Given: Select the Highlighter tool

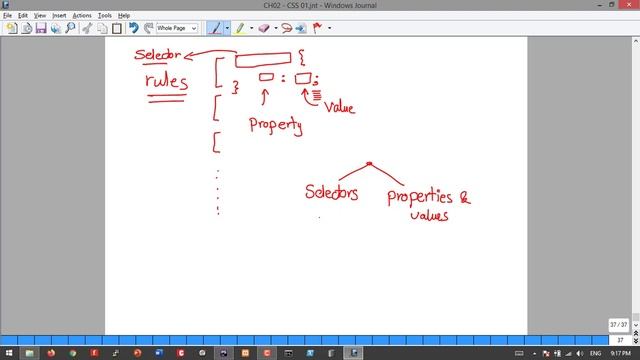Looking at the screenshot, I should point(240,28).
